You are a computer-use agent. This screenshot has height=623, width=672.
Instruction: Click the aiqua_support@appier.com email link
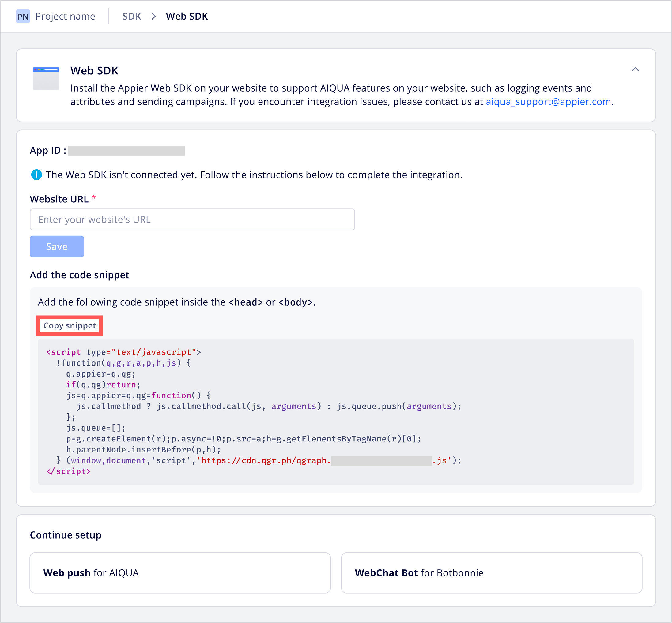coord(548,101)
